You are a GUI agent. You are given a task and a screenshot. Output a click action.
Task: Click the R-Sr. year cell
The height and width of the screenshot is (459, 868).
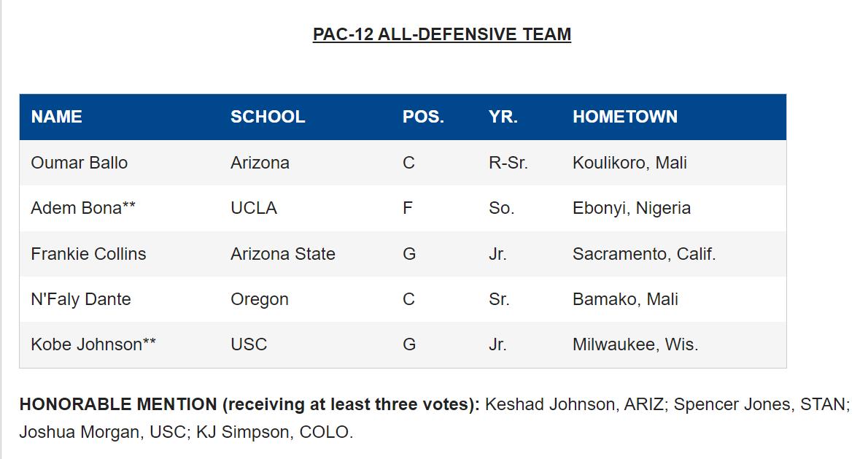click(x=508, y=163)
